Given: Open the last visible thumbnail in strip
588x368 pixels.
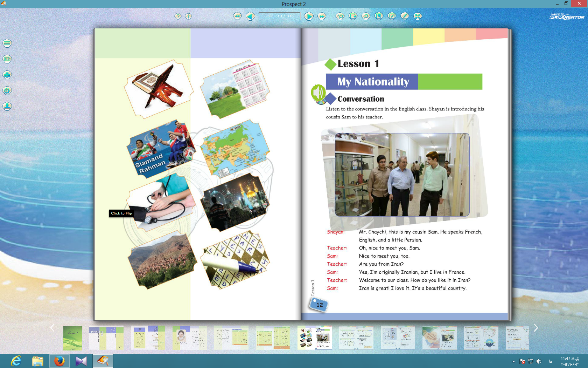Looking at the screenshot, I should point(517,338).
